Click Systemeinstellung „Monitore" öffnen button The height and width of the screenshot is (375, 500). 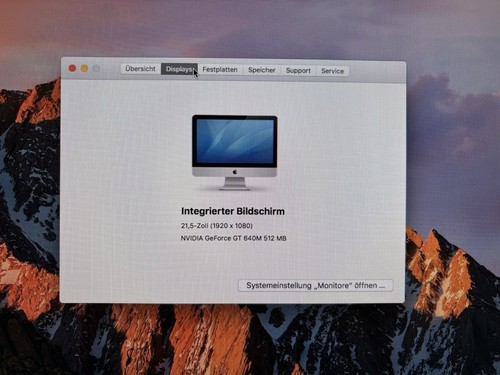(x=315, y=286)
